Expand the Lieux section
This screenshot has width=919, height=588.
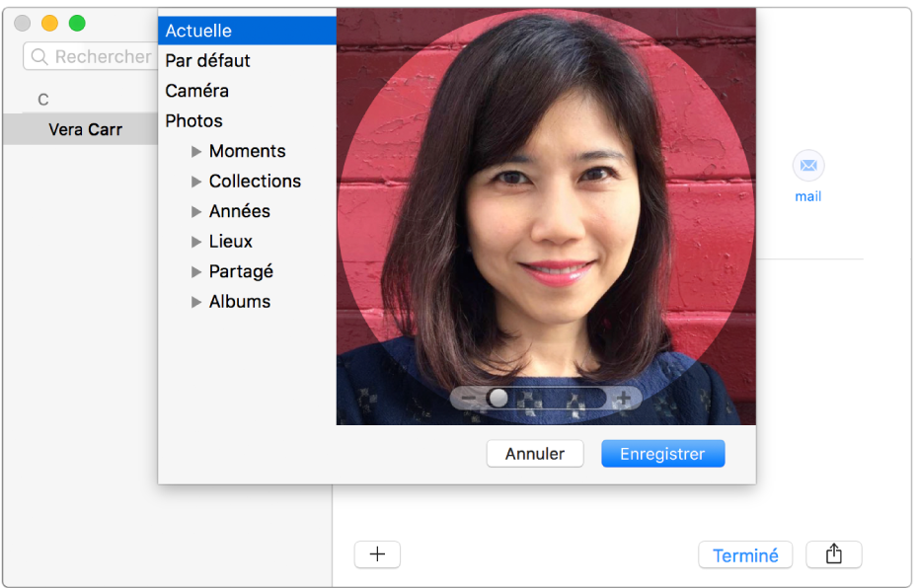click(195, 241)
